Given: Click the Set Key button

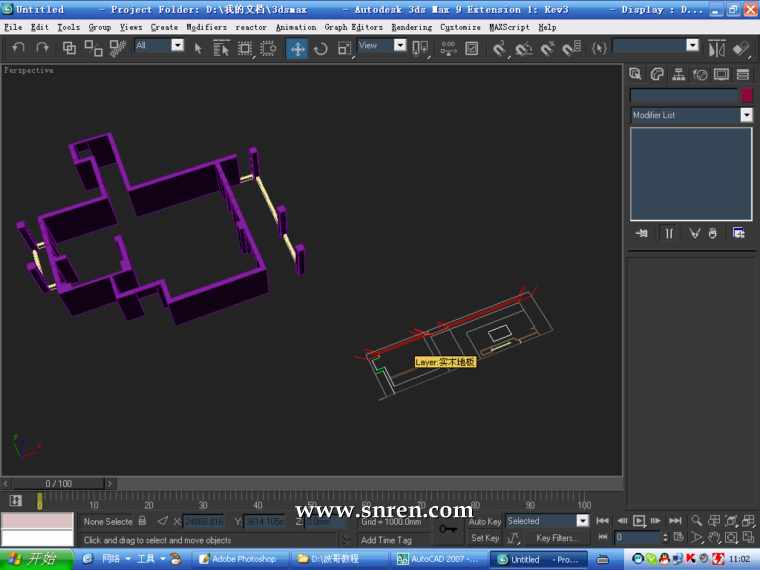Looking at the screenshot, I should (485, 538).
